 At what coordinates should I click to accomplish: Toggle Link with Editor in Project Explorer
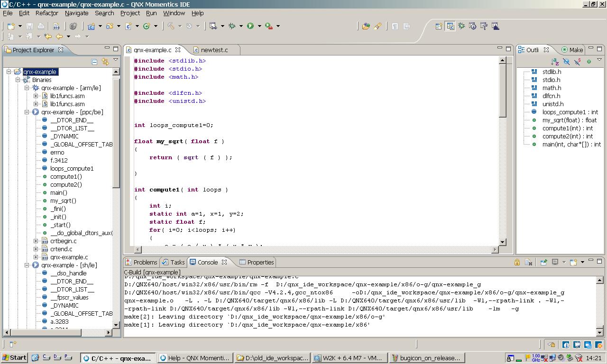click(105, 62)
